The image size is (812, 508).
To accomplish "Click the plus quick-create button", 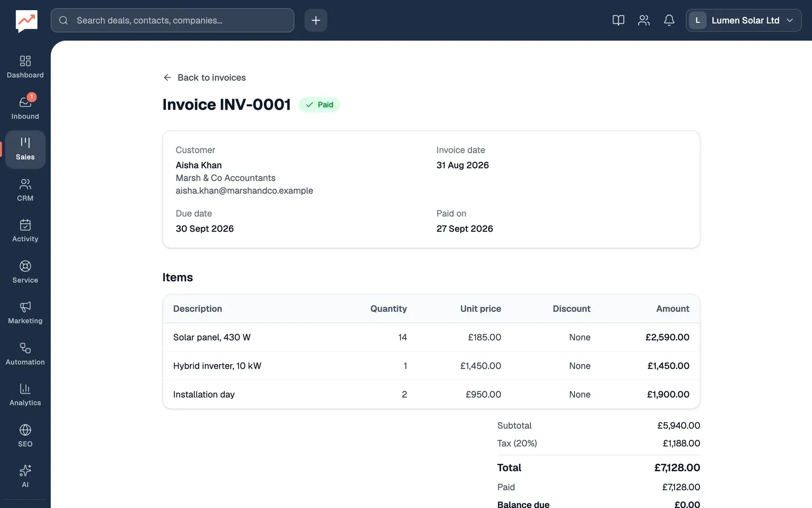I will pos(316,20).
